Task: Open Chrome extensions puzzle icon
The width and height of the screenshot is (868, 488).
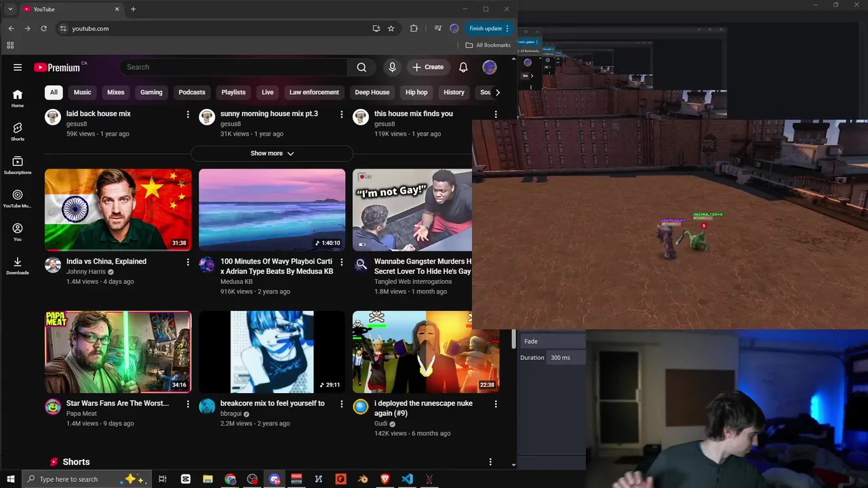Action: [x=414, y=28]
